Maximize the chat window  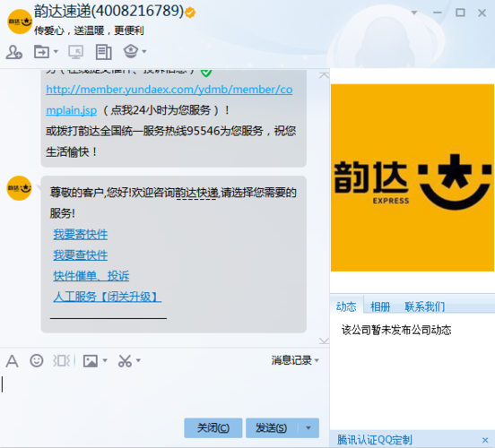click(460, 13)
